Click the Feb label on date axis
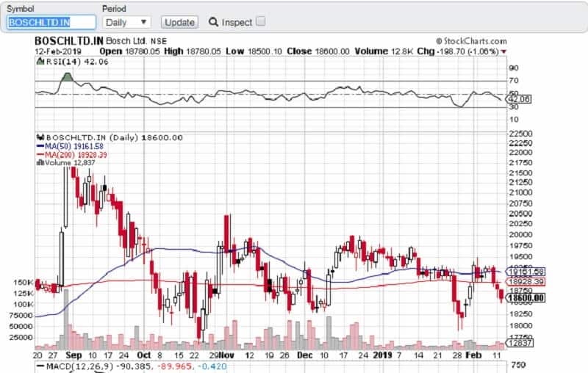The width and height of the screenshot is (588, 373). [473, 355]
